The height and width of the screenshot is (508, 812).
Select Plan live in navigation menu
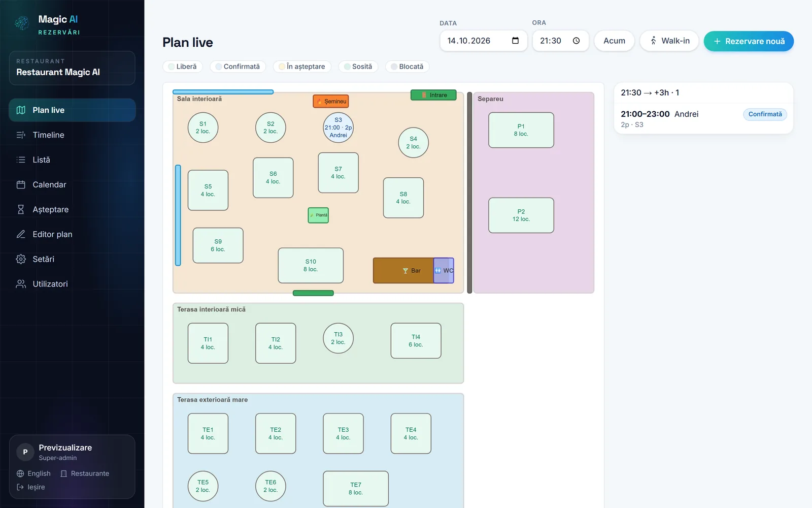point(72,110)
